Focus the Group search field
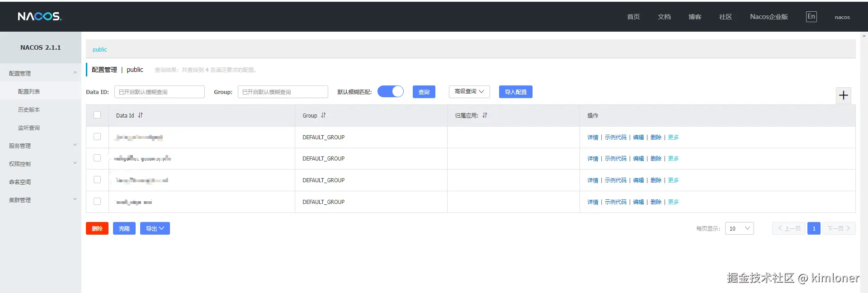Viewport: 868px width, 293px height. click(x=283, y=92)
